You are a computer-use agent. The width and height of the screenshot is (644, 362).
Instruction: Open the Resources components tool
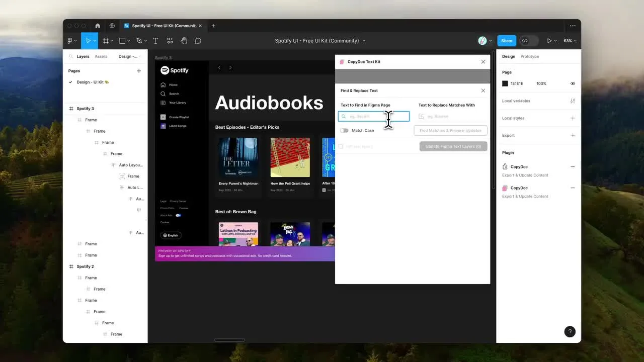point(170,41)
